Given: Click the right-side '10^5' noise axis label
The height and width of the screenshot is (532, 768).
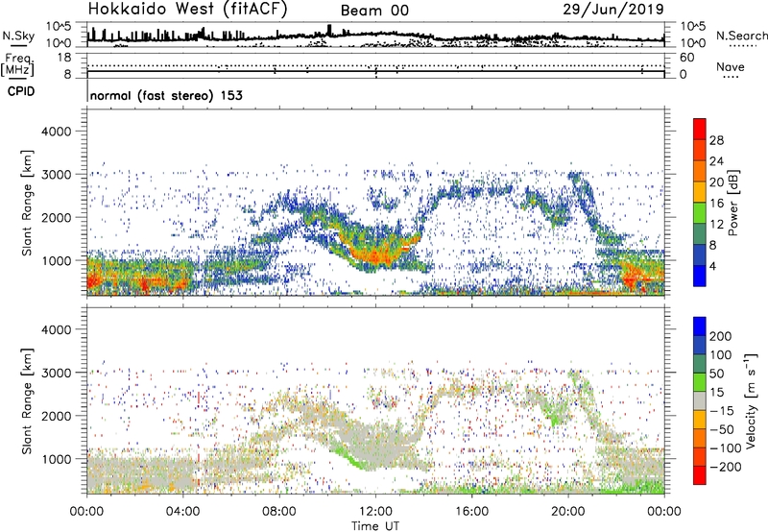Looking at the screenshot, I should click(x=692, y=26).
